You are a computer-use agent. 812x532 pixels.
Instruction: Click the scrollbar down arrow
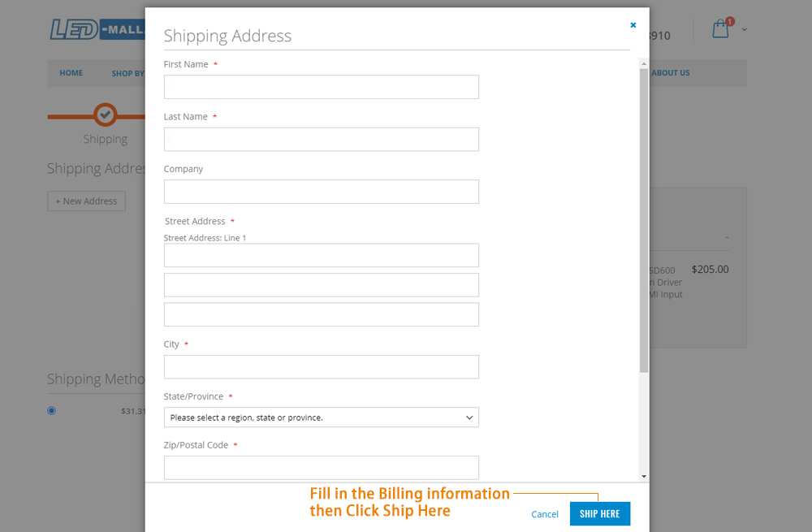644,477
